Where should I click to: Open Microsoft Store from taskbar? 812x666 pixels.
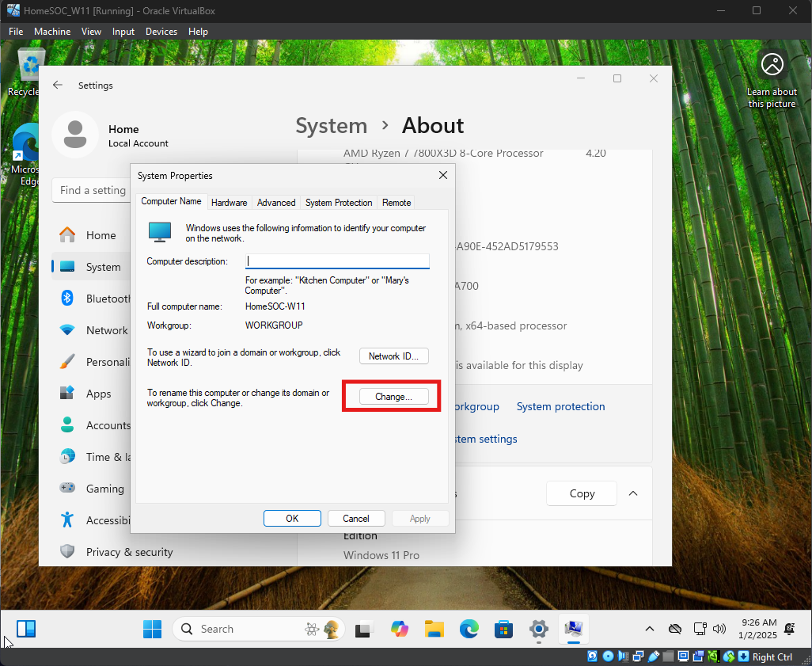point(503,630)
